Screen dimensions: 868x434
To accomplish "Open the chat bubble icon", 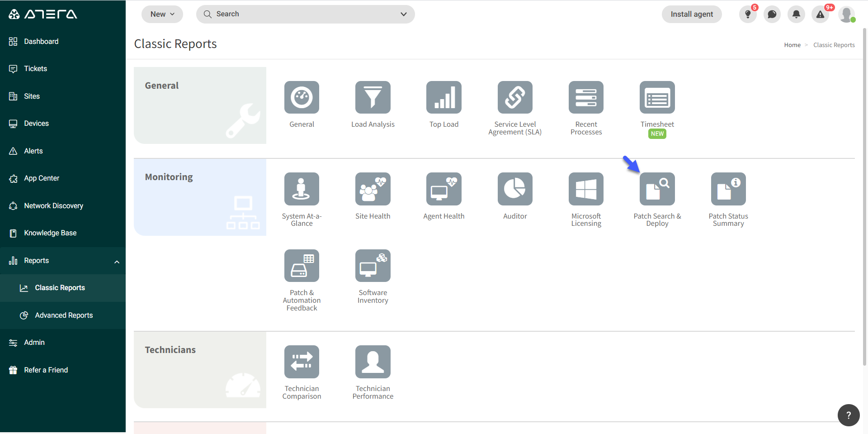I will 772,14.
